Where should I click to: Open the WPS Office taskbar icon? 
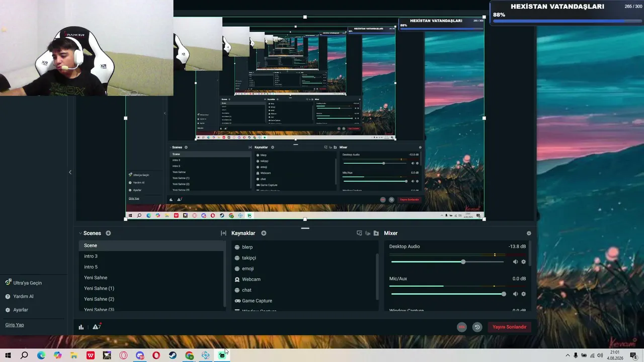pyautogui.click(x=91, y=355)
